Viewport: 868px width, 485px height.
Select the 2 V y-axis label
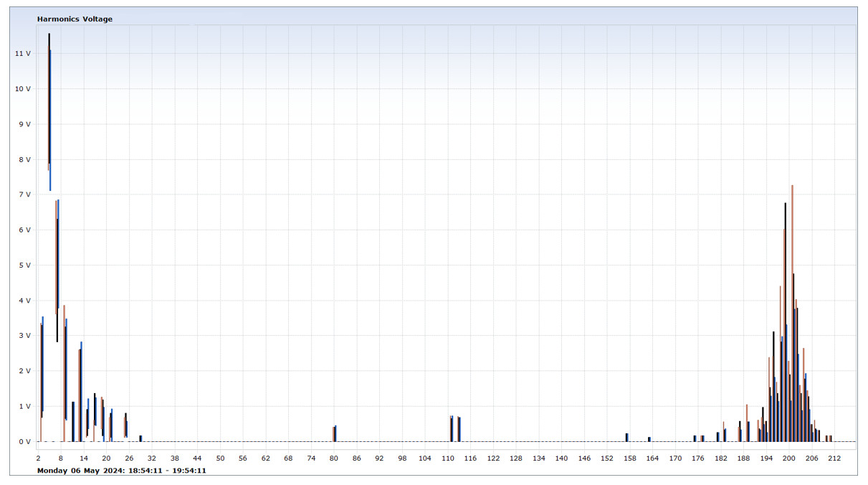tap(25, 371)
